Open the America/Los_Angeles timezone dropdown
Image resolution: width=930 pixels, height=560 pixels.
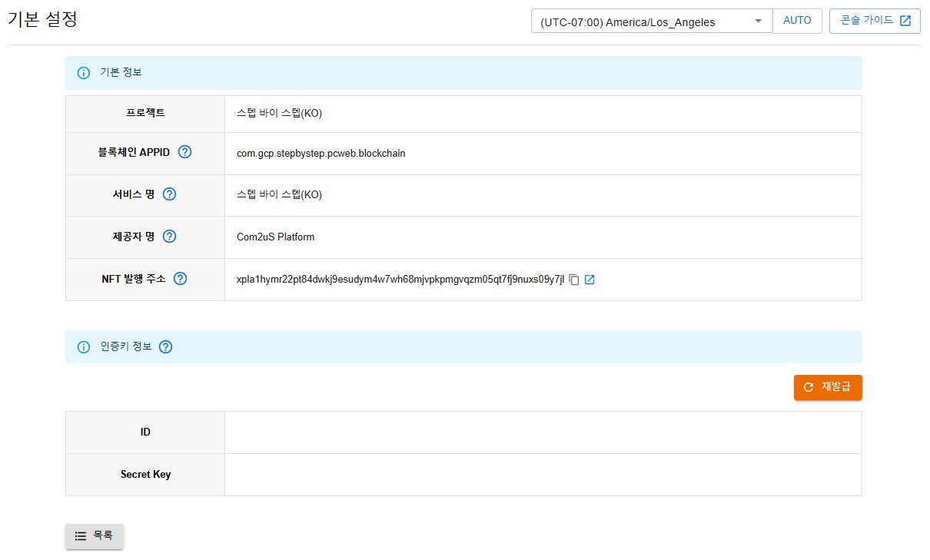coord(651,22)
